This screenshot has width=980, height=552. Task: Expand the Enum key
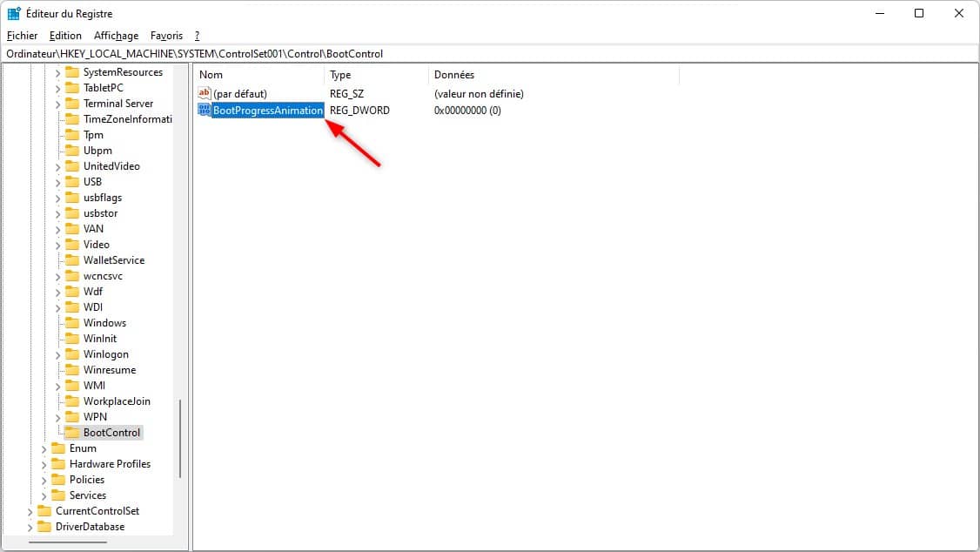(44, 449)
